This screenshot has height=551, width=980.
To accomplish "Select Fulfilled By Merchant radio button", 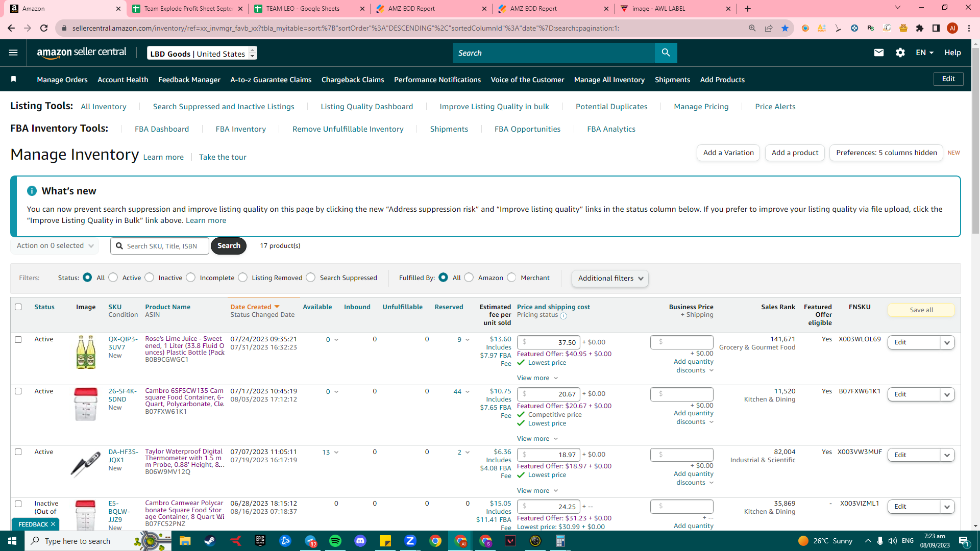I will (512, 278).
